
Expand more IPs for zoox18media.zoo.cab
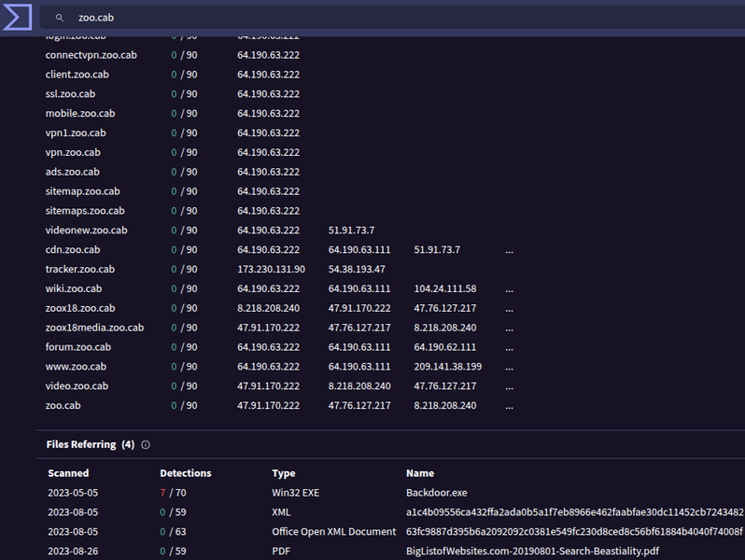509,328
